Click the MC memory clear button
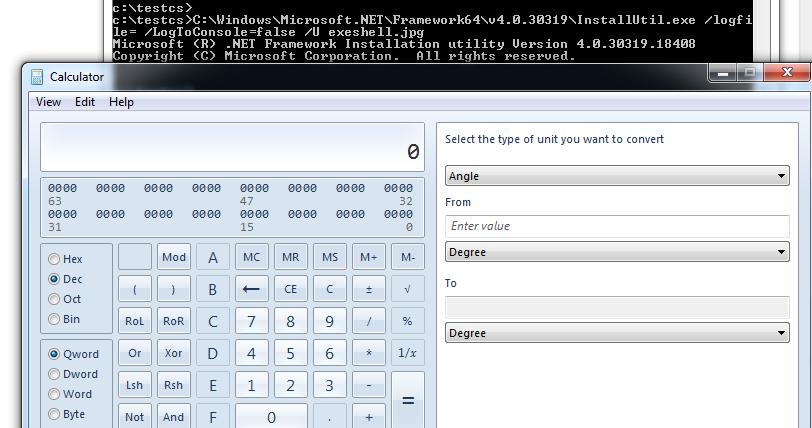Screen dimensions: 812x428 click(x=252, y=257)
